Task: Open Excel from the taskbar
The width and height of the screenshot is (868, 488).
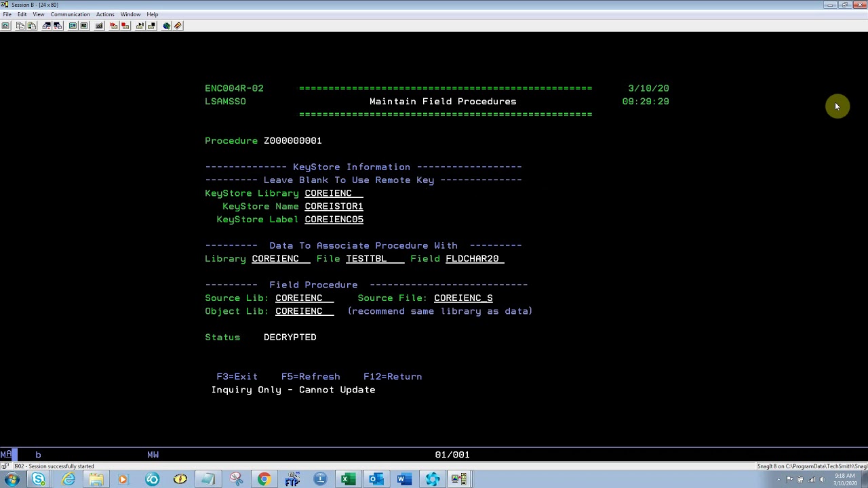Action: [x=348, y=480]
